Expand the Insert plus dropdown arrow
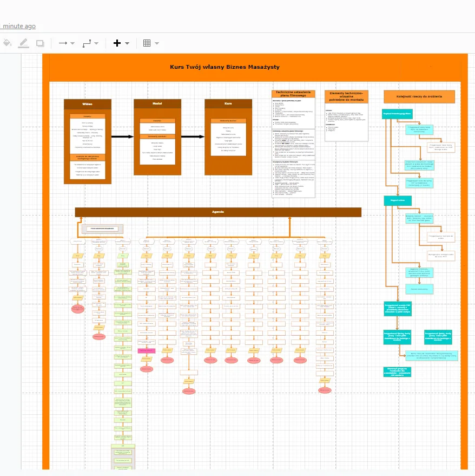Image resolution: width=475 pixels, height=476 pixels. (127, 43)
